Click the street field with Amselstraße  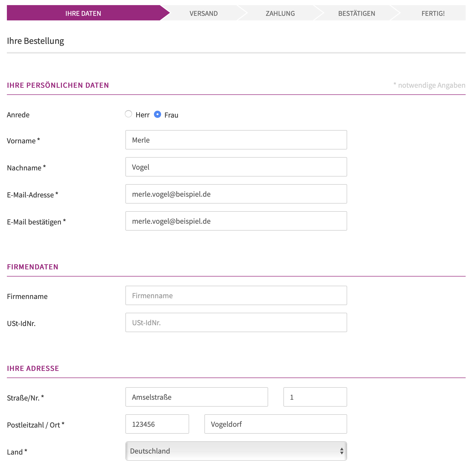[x=197, y=397]
